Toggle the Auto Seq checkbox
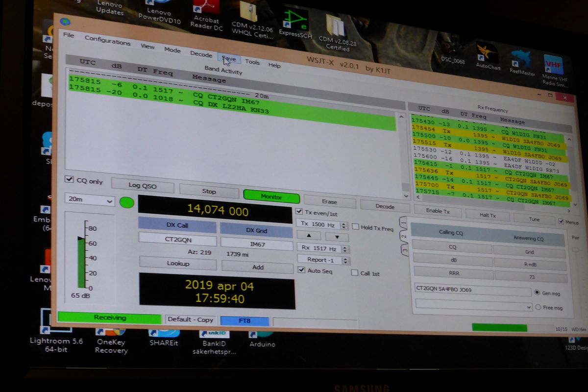Image resolution: width=588 pixels, height=392 pixels. click(301, 270)
